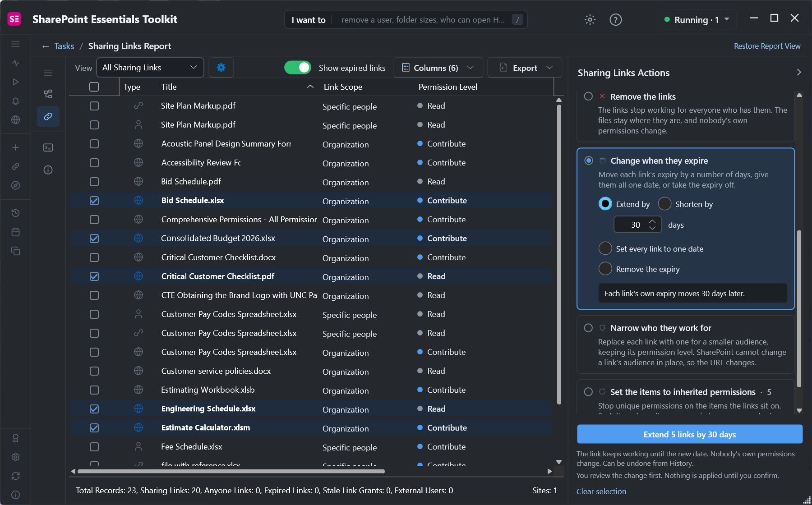Screen dimensions: 812x505
Task: Expand the Columns (6) dropdown
Action: click(438, 68)
